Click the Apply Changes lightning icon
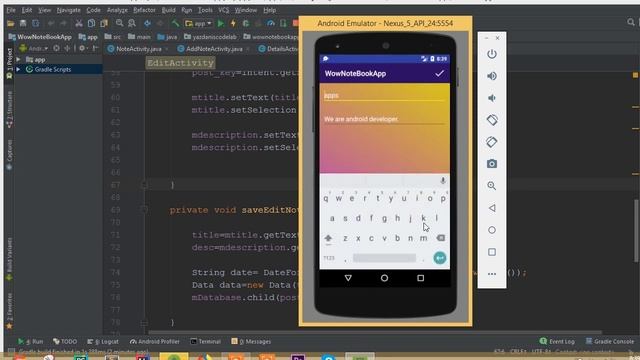Viewport: 640px width, 360px height. pyautogui.click(x=233, y=24)
